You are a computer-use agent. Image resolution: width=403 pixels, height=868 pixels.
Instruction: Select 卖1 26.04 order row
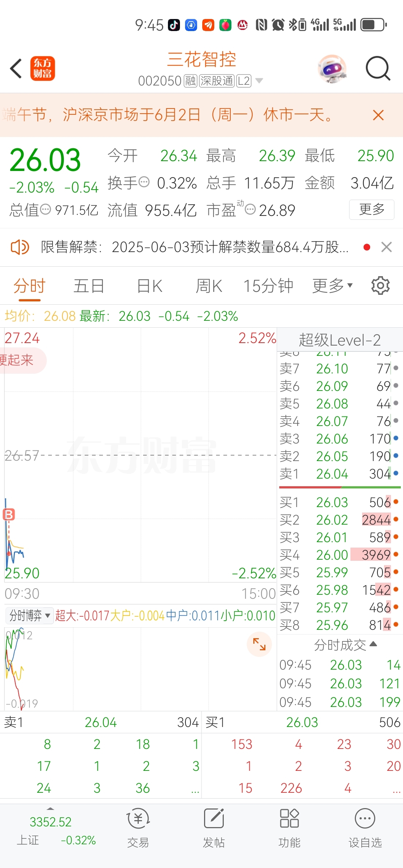340,474
